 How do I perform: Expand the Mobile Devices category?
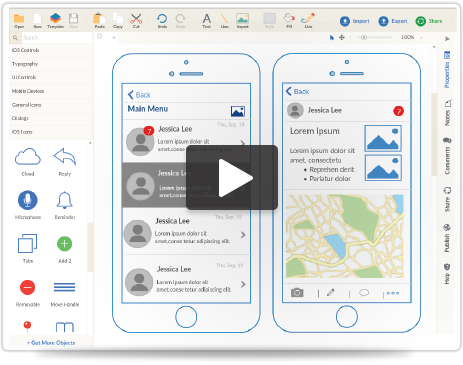coord(51,91)
